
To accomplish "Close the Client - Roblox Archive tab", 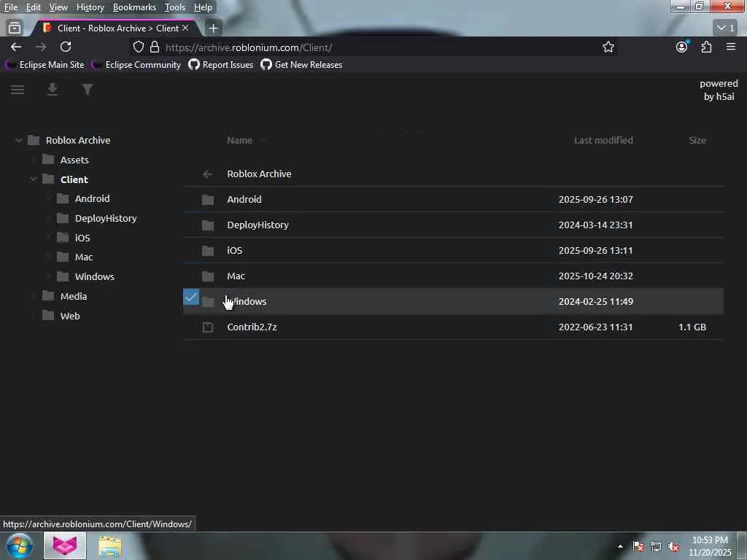I will (x=185, y=28).
